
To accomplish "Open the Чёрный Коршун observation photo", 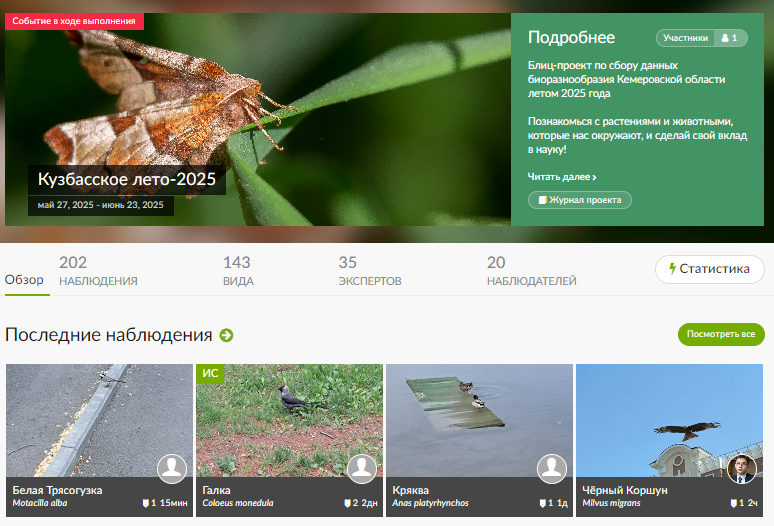I will coord(669,420).
